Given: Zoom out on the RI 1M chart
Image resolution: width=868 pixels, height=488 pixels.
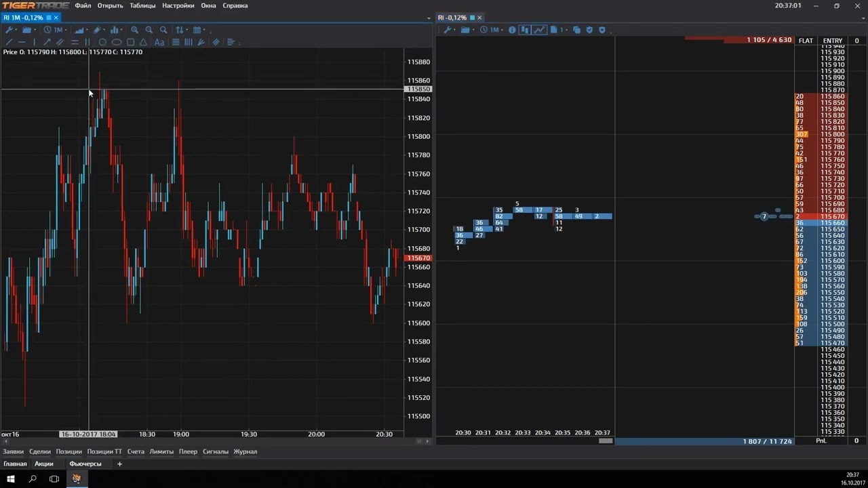Looking at the screenshot, I should 149,30.
